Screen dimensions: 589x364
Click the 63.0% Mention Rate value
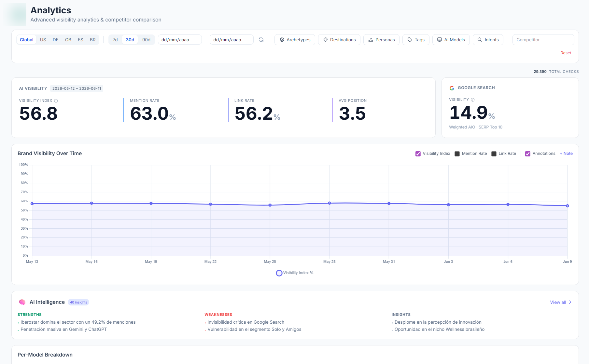coord(153,114)
